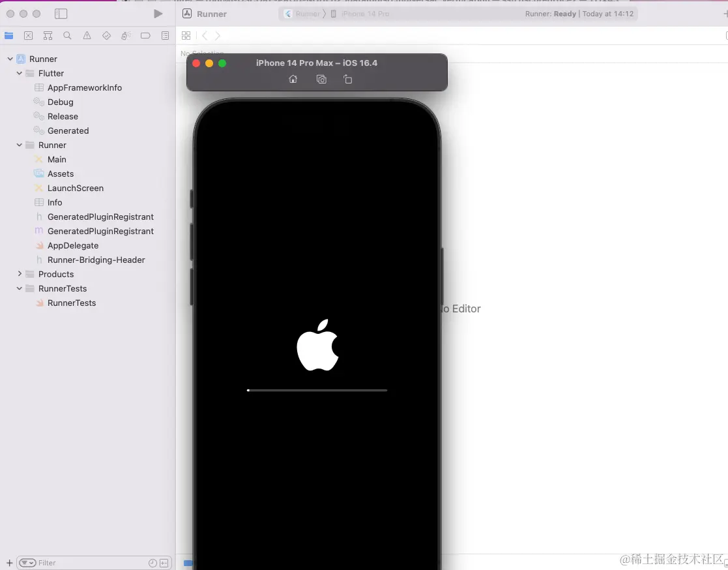
Task: Go forward in editor history
Action: point(217,36)
